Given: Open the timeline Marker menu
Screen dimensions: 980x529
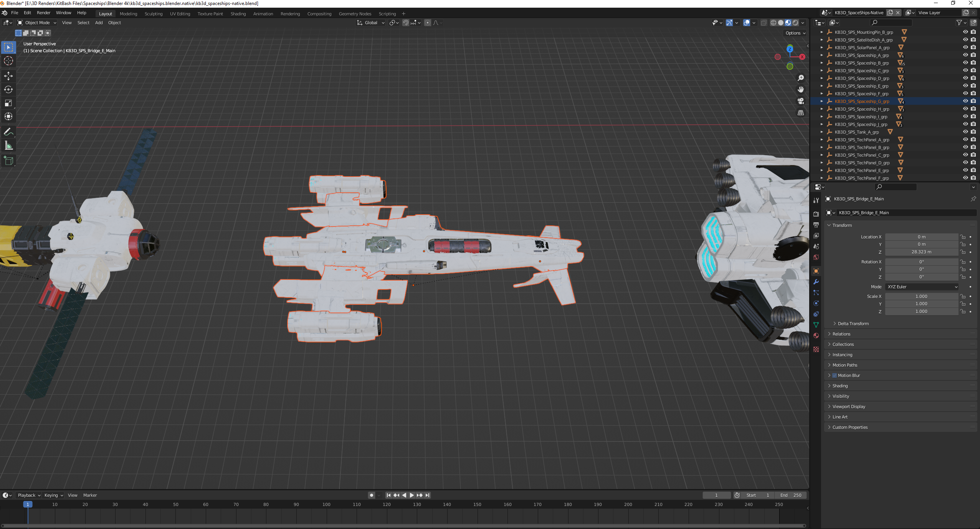Looking at the screenshot, I should [90, 495].
